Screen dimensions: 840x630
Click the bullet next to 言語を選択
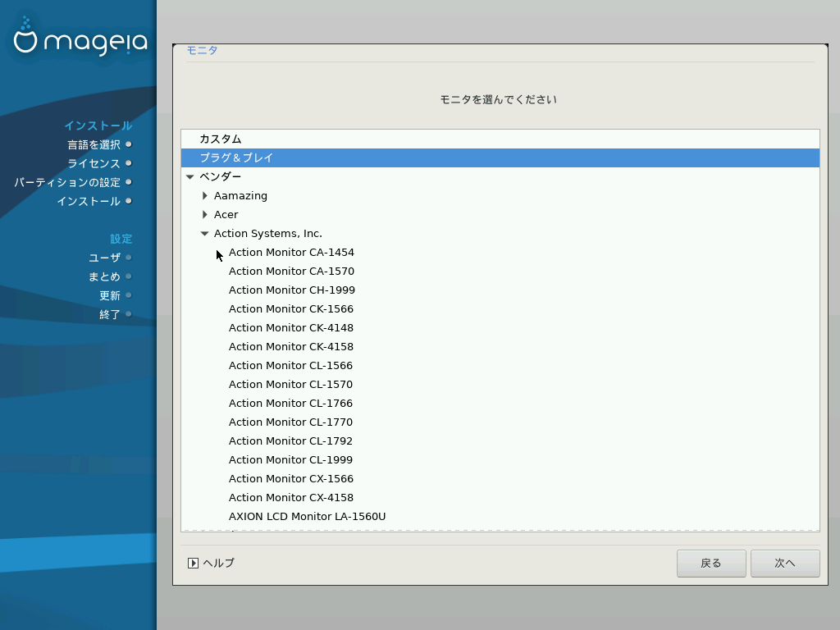pyautogui.click(x=129, y=144)
